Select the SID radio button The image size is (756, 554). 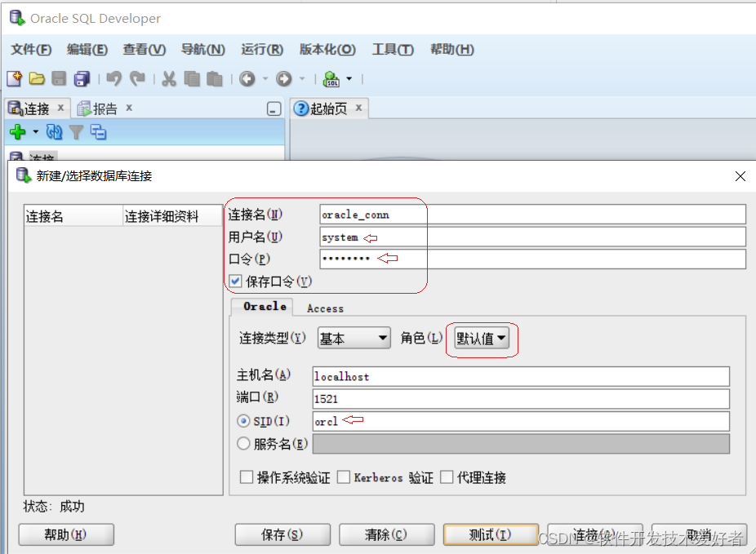pos(243,421)
